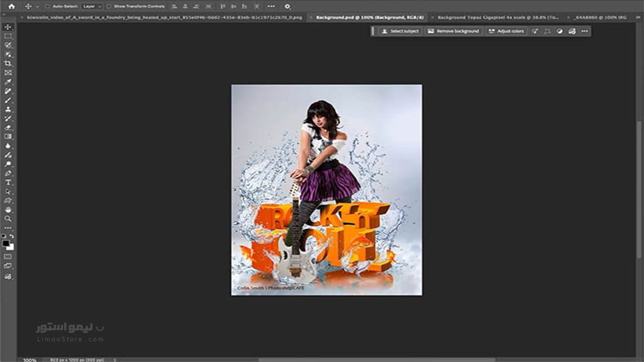
Task: Select the Eraser tool
Action: (8, 128)
